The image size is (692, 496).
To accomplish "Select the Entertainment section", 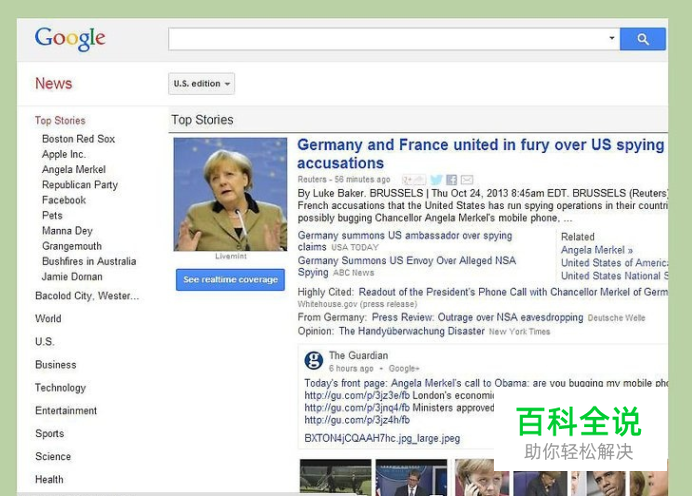I will point(66,410).
